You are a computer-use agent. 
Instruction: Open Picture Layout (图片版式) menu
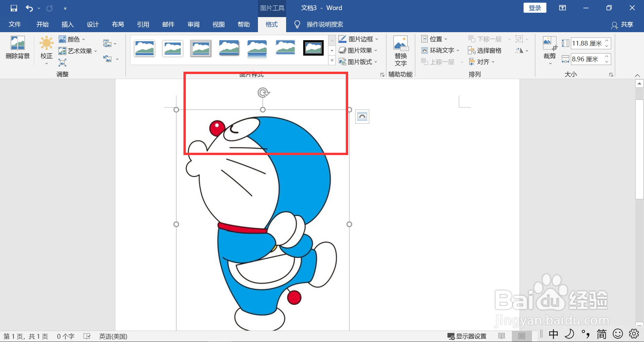pyautogui.click(x=358, y=62)
